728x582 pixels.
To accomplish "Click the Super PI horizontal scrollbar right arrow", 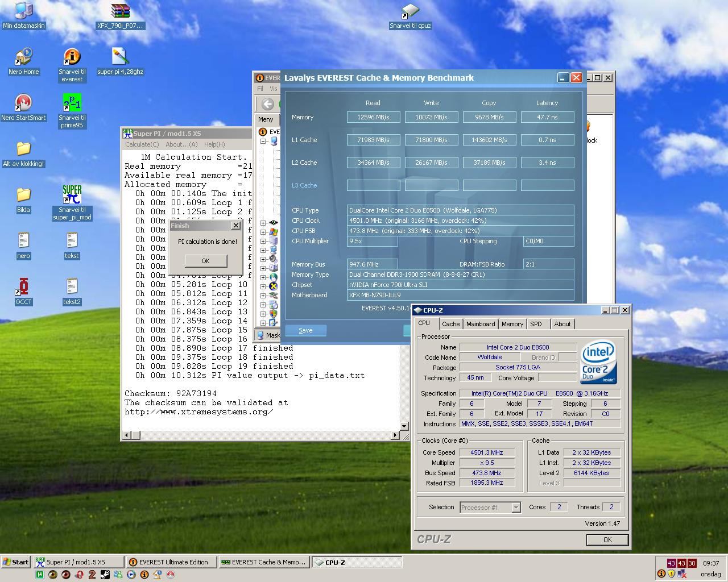I will pos(395,435).
